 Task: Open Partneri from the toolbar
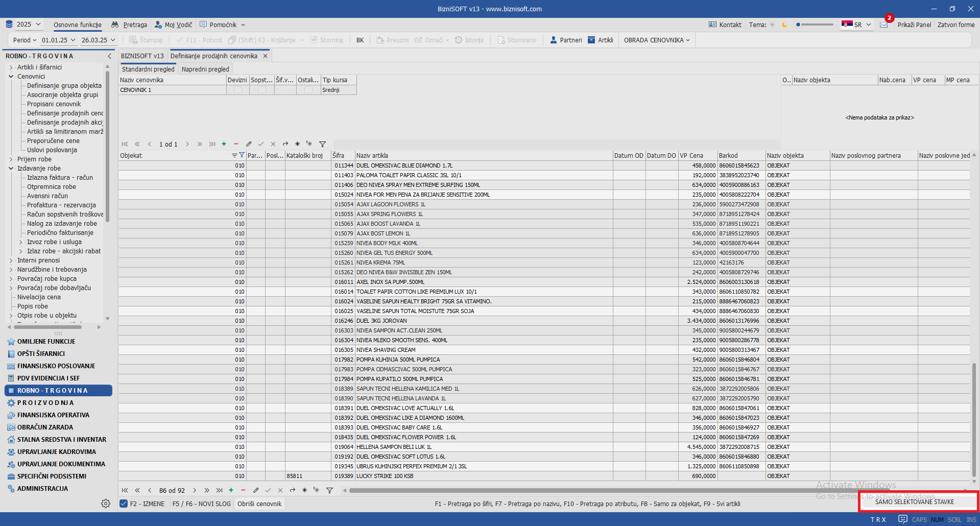566,40
